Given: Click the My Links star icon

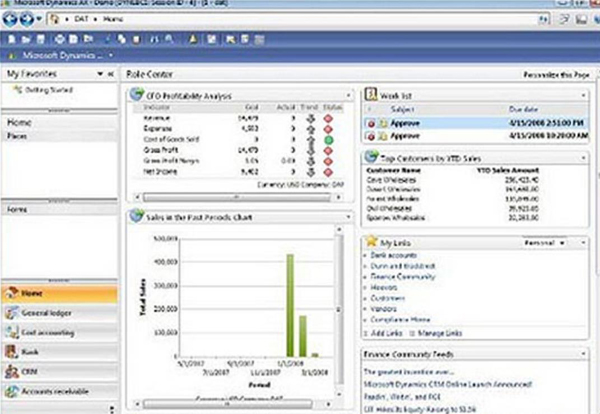Looking at the screenshot, I should 371,241.
